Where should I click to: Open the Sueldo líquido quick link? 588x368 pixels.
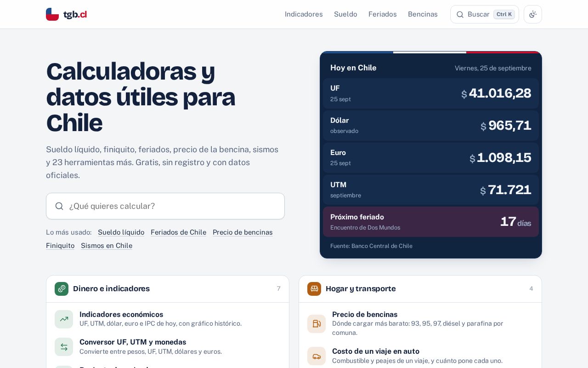[x=121, y=232]
